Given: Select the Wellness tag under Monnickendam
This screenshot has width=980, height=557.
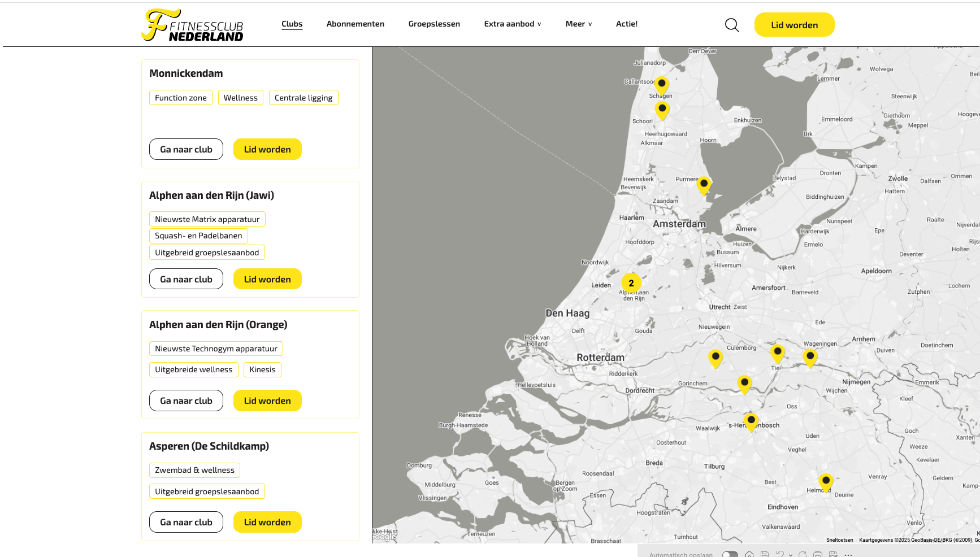Looking at the screenshot, I should [x=240, y=98].
